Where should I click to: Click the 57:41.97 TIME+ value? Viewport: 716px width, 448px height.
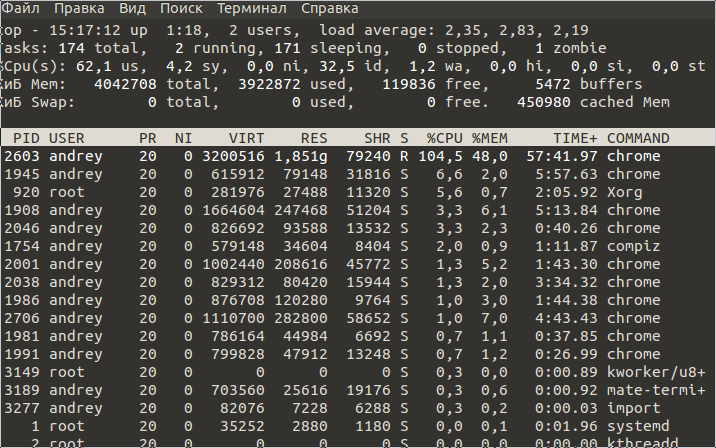pos(562,156)
